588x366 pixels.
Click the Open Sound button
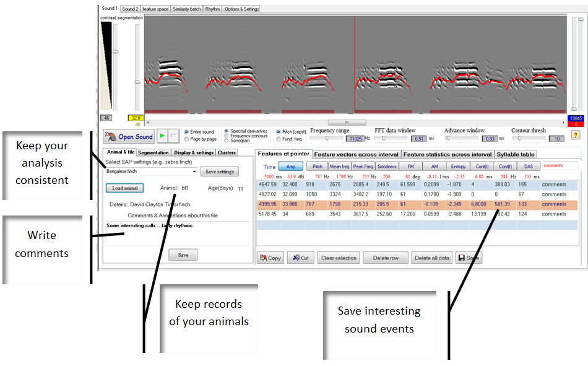pos(129,136)
